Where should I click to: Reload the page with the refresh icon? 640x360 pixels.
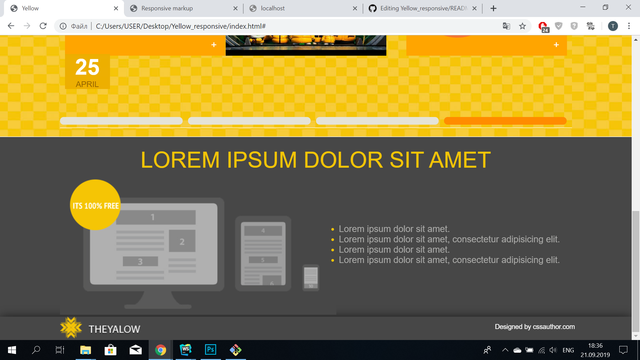point(43,26)
